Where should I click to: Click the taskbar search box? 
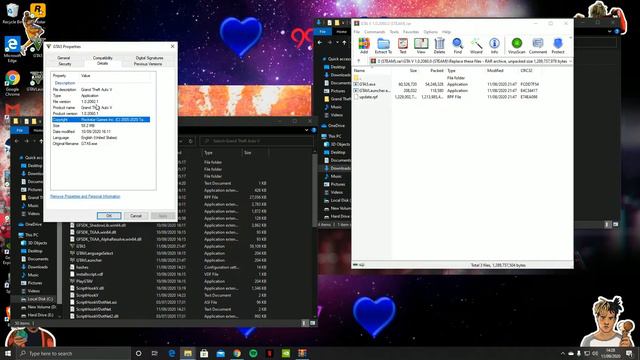[73, 353]
